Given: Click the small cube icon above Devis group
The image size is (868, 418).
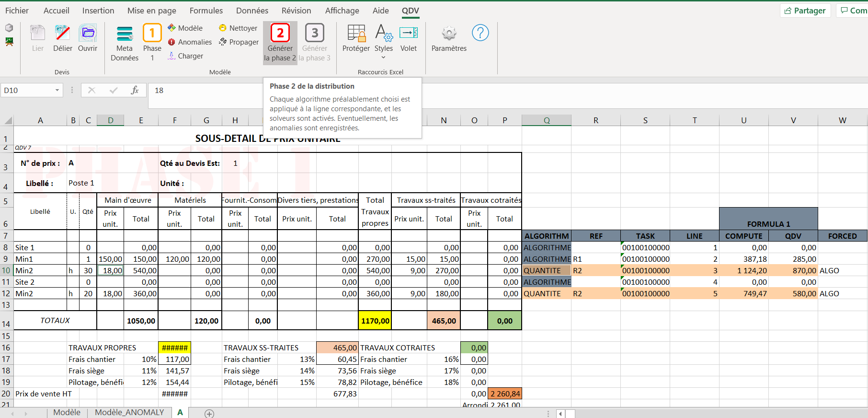Looking at the screenshot, I should pyautogui.click(x=9, y=28).
